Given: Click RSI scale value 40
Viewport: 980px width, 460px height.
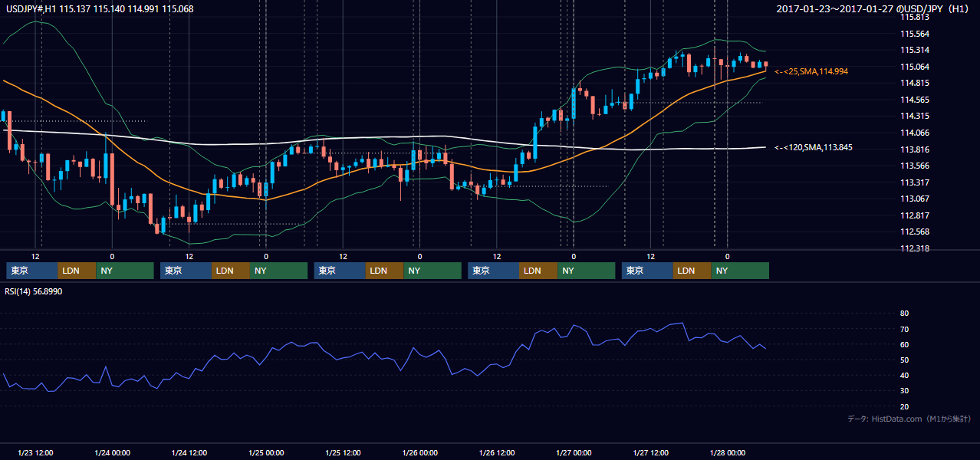Looking at the screenshot, I should 904,375.
